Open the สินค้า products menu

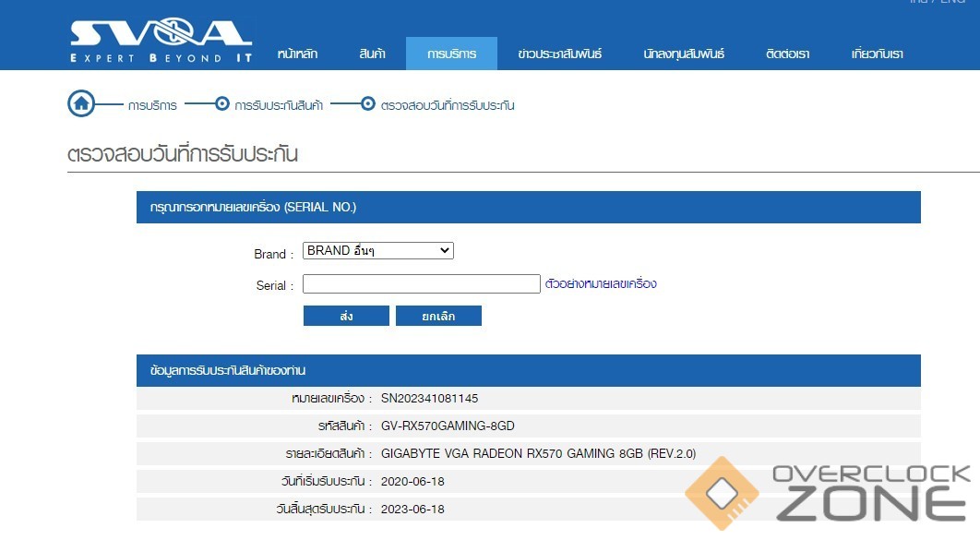tap(372, 54)
